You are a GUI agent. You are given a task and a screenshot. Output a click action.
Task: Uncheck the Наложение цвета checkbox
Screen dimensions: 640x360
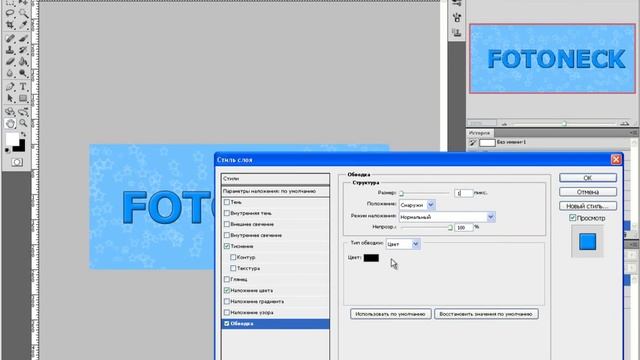click(227, 290)
